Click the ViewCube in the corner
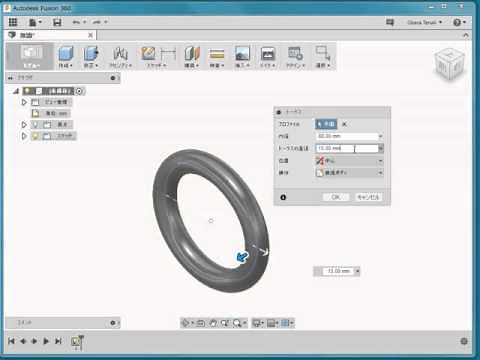This screenshot has width=480, height=360. click(449, 64)
